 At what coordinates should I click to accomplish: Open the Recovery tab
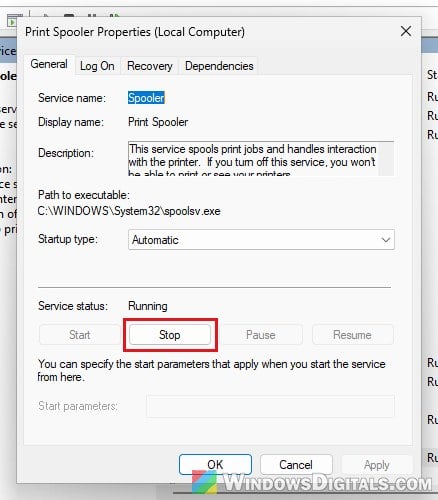tap(150, 66)
